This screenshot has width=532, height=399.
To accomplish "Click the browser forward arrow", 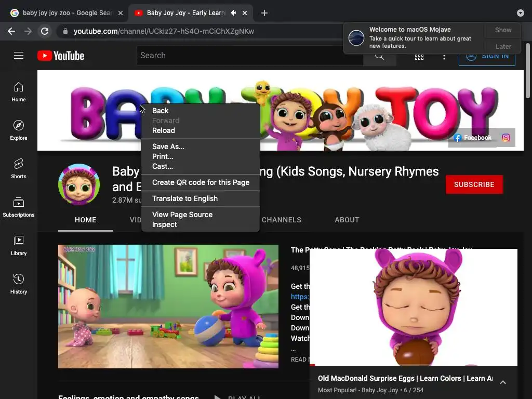I will coord(28,31).
